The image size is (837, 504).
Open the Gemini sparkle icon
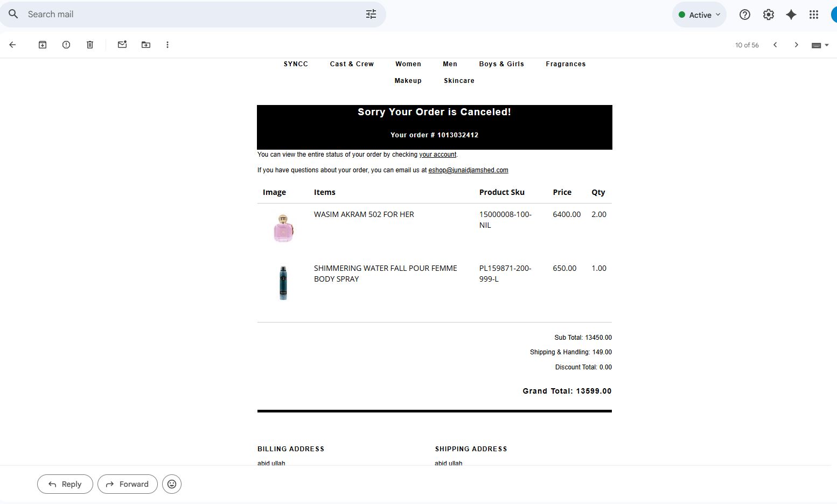(x=791, y=15)
